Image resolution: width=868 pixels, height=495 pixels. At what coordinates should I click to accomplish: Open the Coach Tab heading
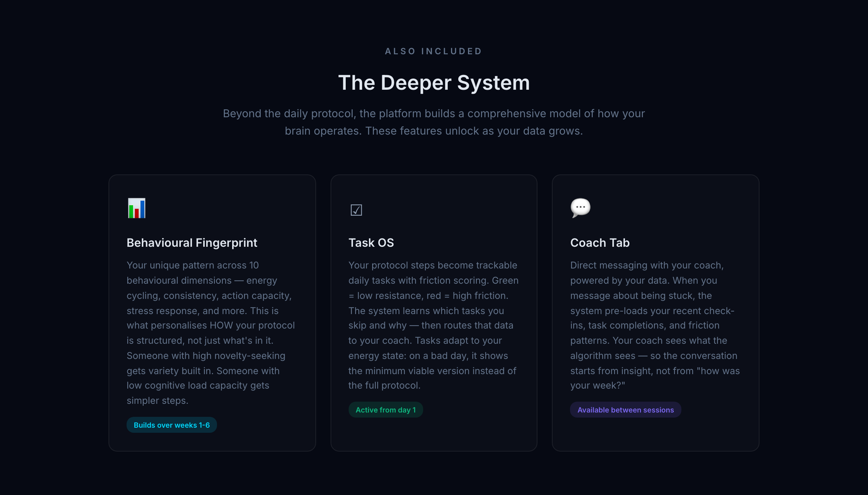click(600, 242)
